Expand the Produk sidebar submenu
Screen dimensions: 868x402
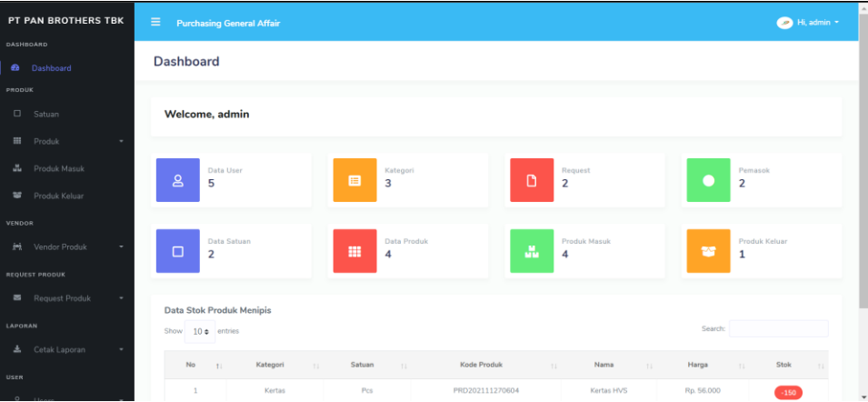(67, 141)
